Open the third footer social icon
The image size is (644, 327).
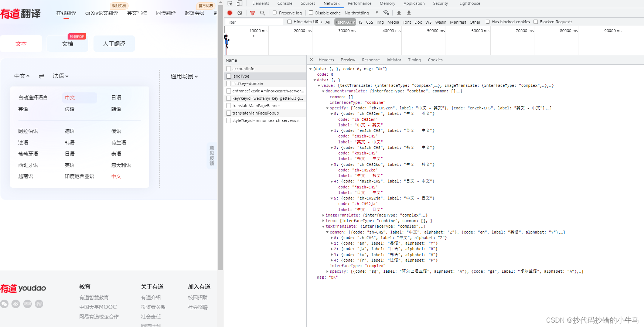coord(28,304)
